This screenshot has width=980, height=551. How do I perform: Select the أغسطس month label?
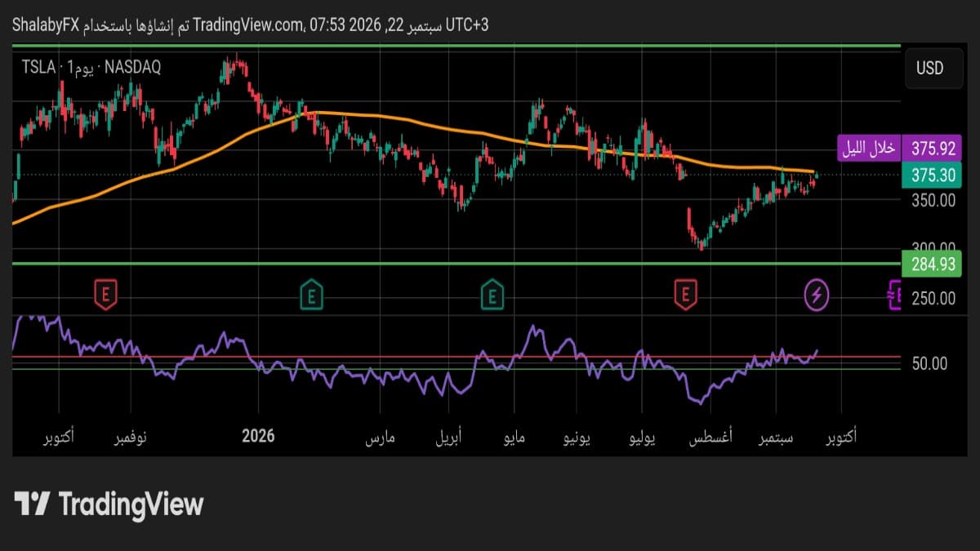pyautogui.click(x=710, y=438)
